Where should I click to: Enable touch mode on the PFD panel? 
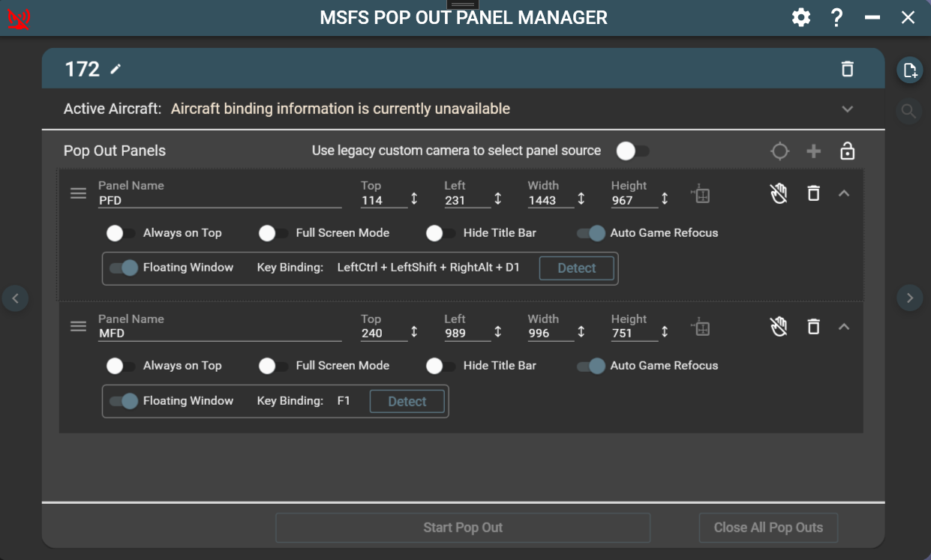click(779, 193)
